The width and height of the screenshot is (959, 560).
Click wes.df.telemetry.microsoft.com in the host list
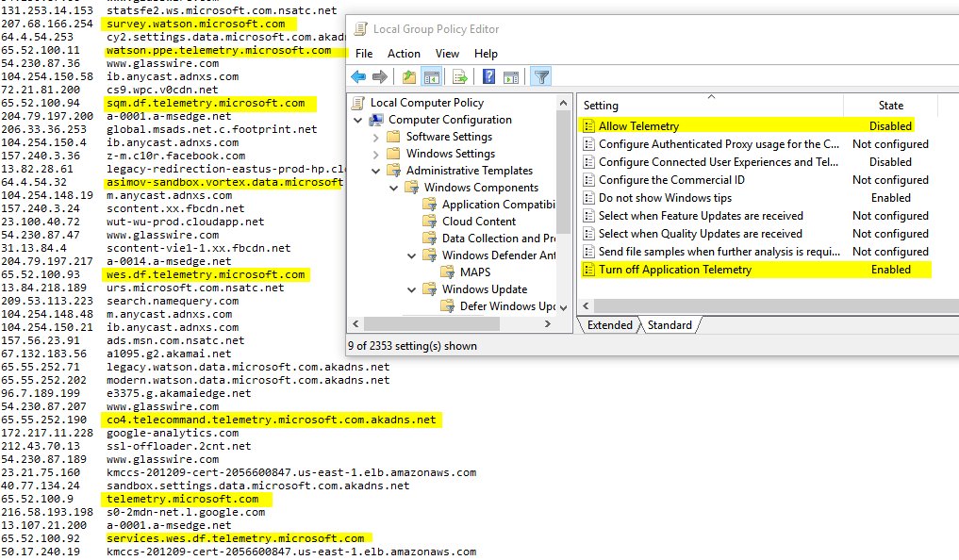coord(206,274)
